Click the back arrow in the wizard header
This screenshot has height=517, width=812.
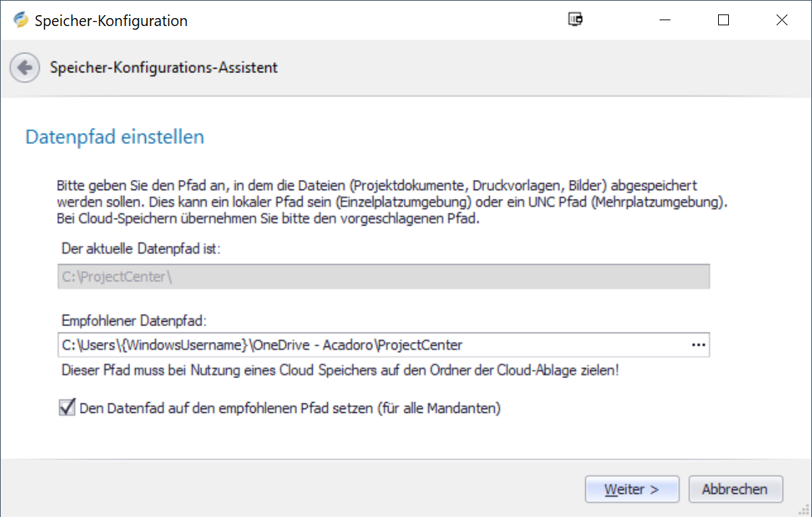25,68
